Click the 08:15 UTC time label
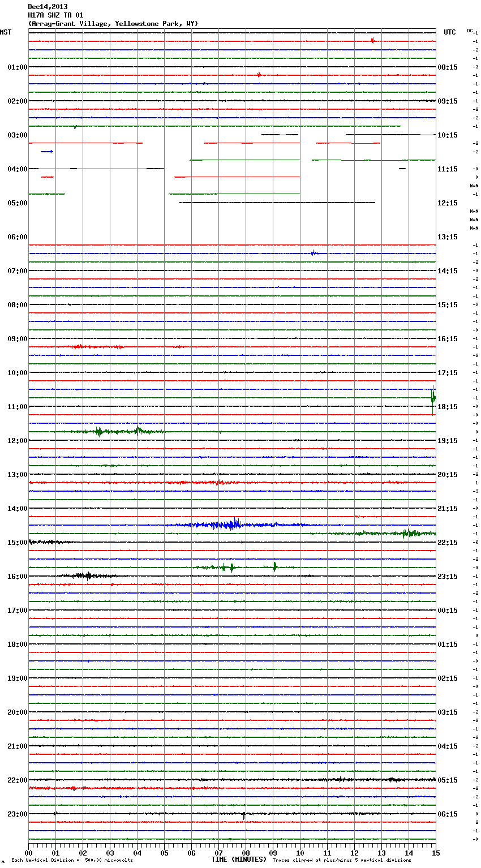This screenshot has width=481, height=868. 448,67
